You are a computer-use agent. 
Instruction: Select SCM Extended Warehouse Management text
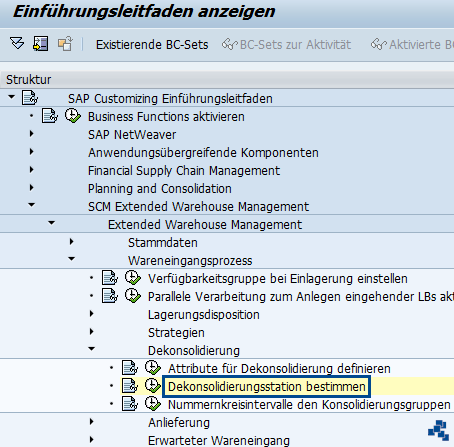click(x=198, y=207)
